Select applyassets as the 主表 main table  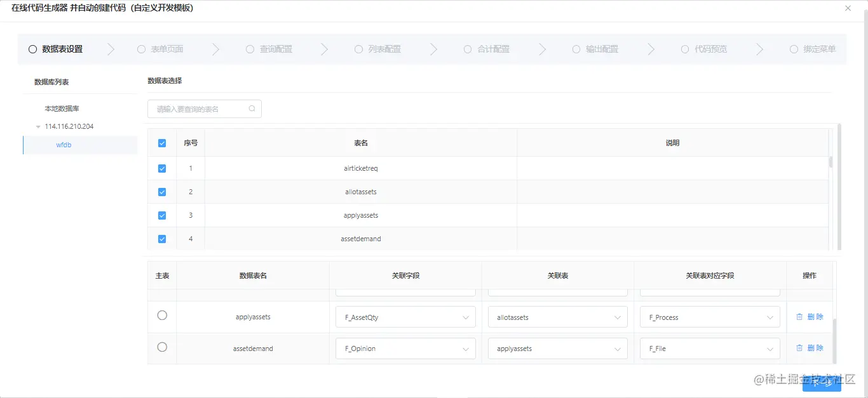[161, 315]
